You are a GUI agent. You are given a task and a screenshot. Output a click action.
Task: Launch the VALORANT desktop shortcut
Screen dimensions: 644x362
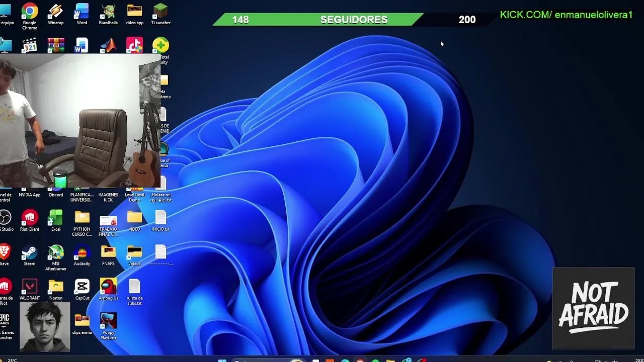[x=30, y=288]
